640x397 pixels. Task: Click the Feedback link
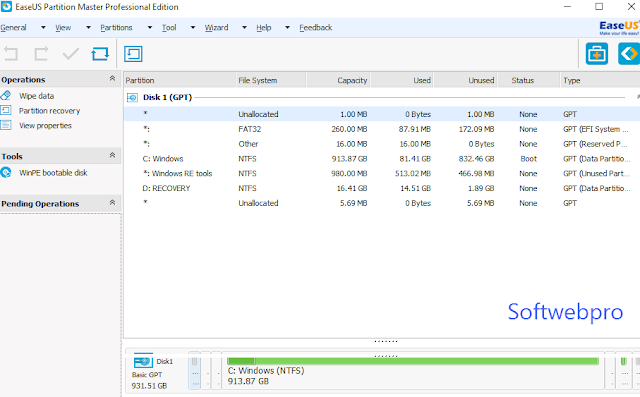[316, 28]
